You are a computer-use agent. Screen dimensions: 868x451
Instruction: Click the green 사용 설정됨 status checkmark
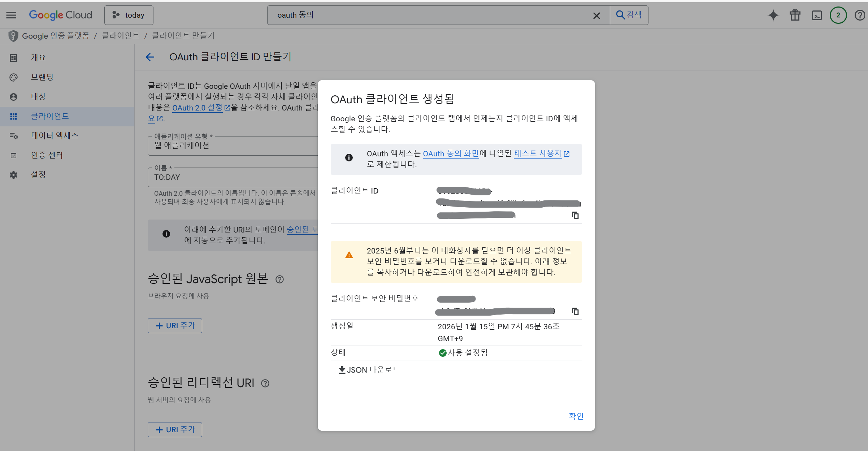[x=443, y=353]
